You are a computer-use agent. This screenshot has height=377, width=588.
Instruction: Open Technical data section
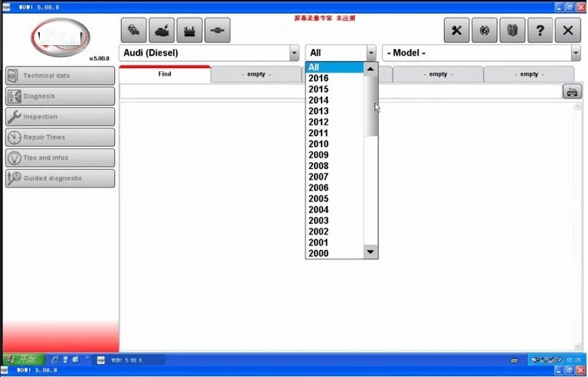tap(60, 76)
